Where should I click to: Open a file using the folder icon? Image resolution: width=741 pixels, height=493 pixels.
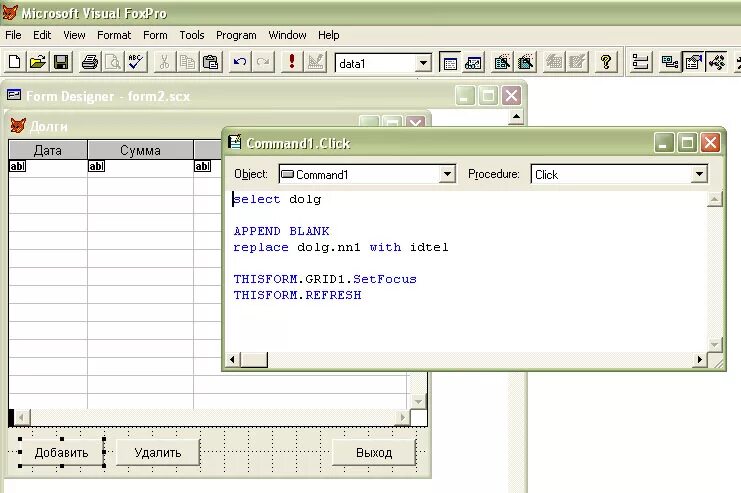[38, 62]
